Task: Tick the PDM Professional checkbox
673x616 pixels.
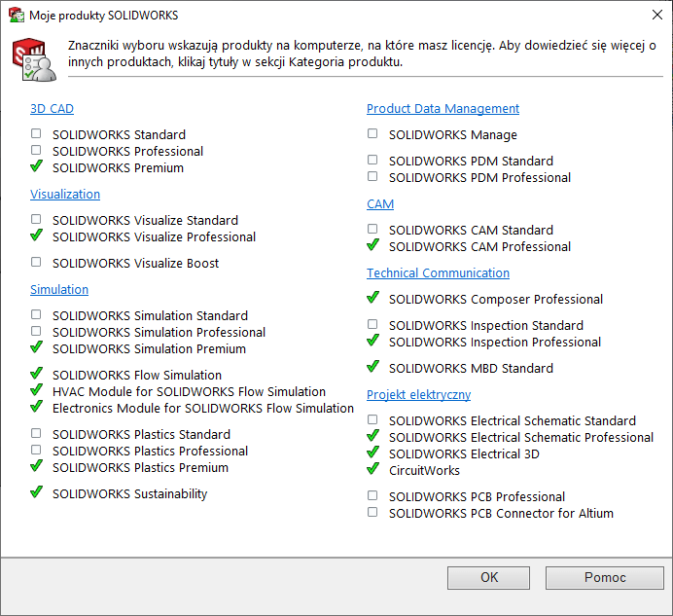Action: 372,176
